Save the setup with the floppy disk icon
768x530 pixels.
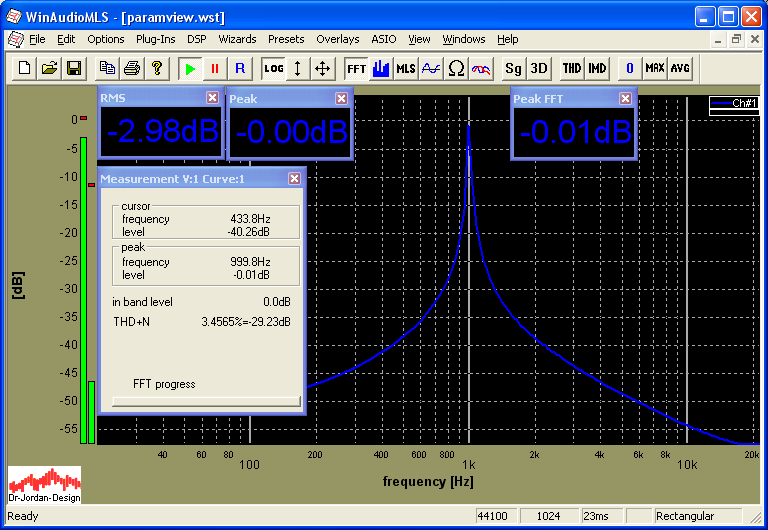(73, 68)
